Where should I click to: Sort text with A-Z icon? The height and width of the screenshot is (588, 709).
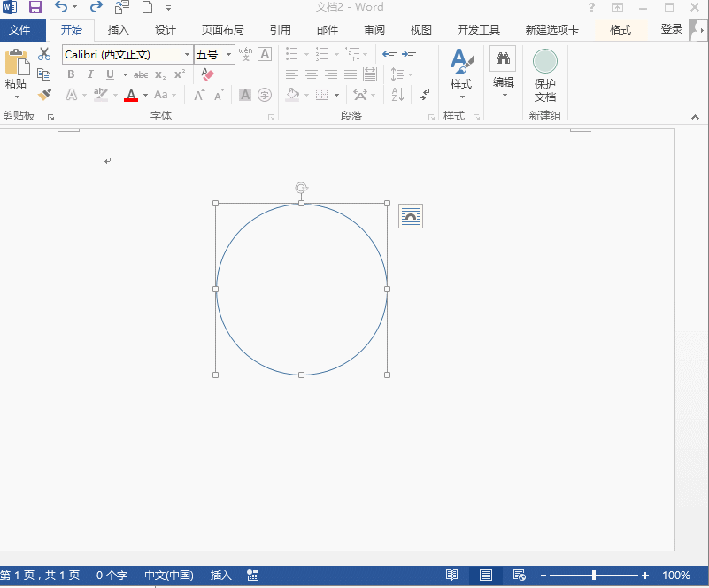click(x=397, y=94)
